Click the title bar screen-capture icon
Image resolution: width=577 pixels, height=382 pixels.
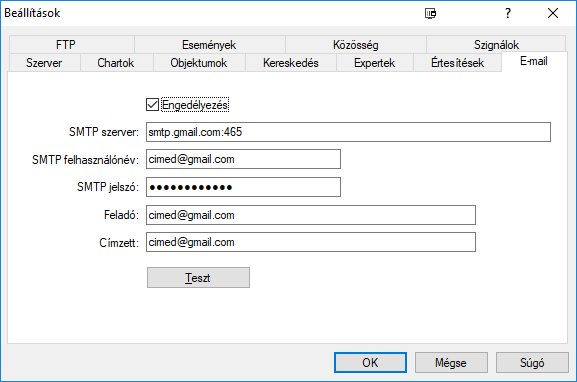point(430,14)
